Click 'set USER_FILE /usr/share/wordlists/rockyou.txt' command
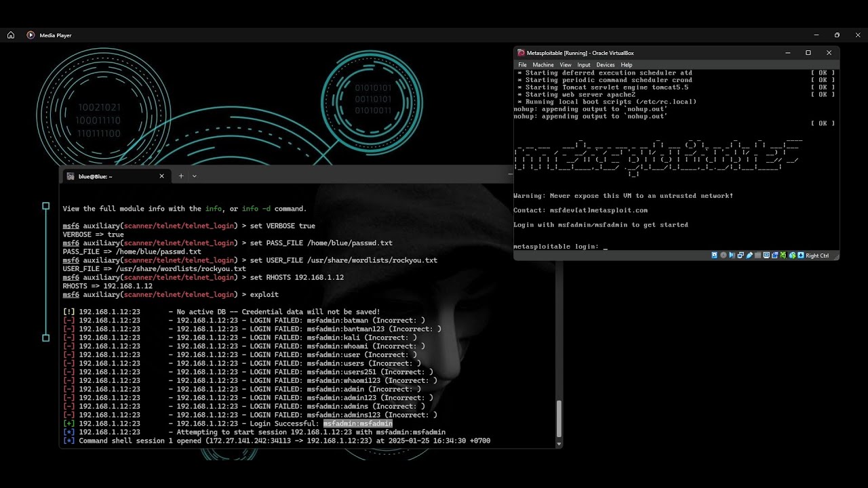Image resolution: width=868 pixels, height=488 pixels. (250, 260)
